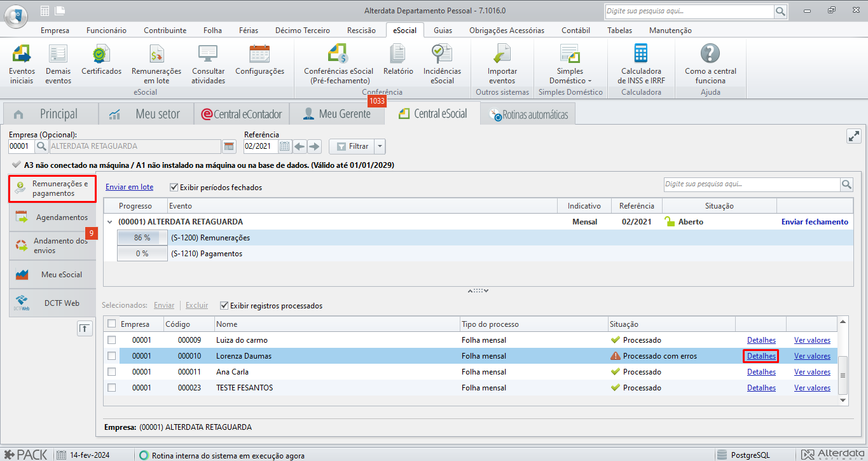Open the Tabelas ribbon tab

click(x=619, y=30)
